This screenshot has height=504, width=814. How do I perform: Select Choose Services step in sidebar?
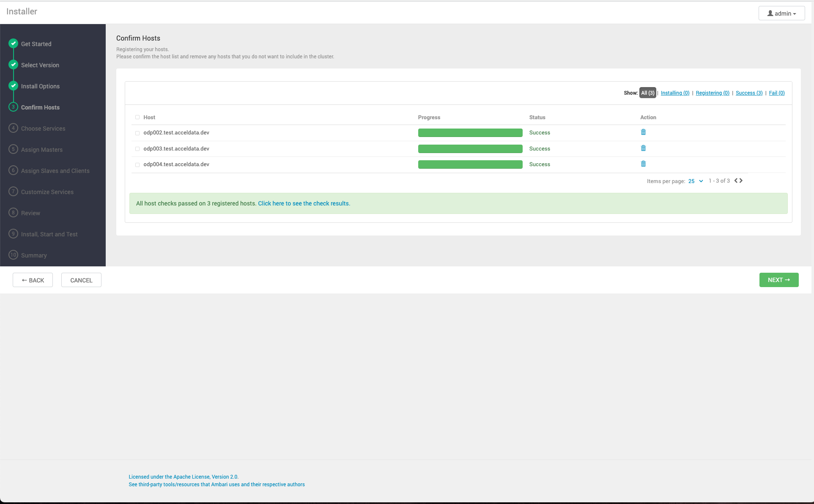pos(43,129)
